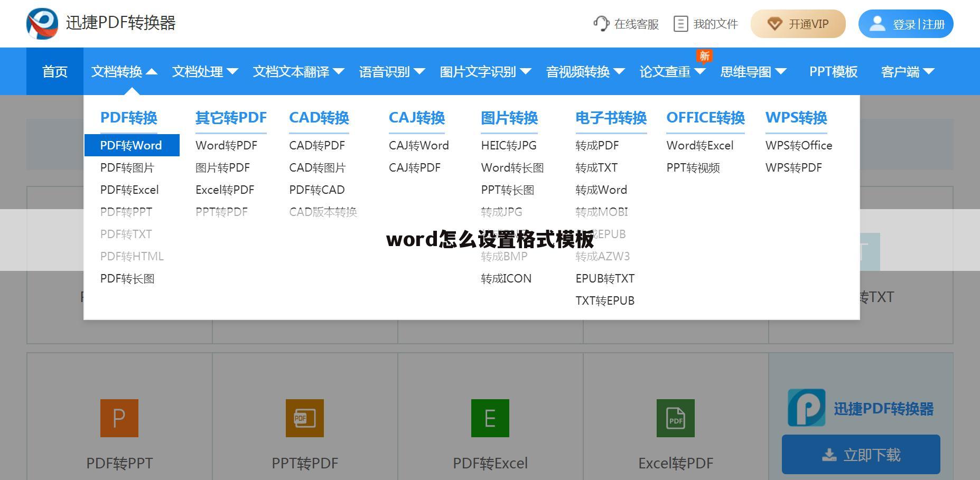Screen dimensions: 980x480
Task: Choose Word转Excel option
Action: tap(700, 145)
